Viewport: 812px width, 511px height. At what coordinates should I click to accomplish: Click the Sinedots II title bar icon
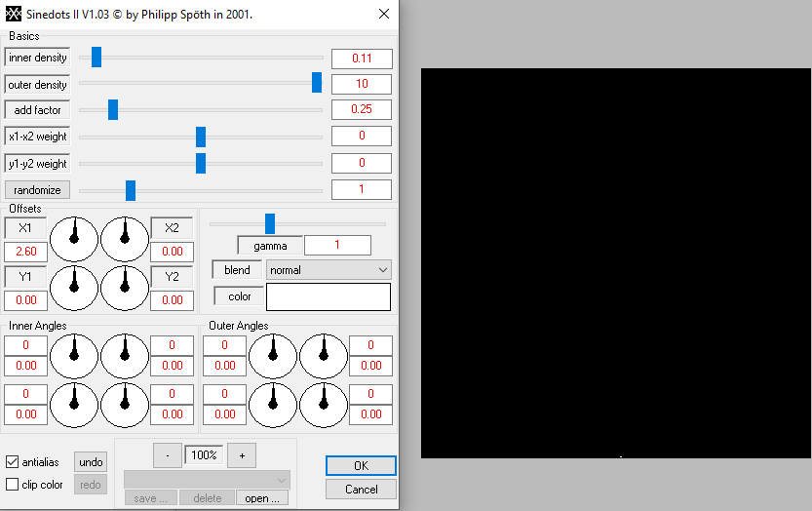tap(13, 14)
